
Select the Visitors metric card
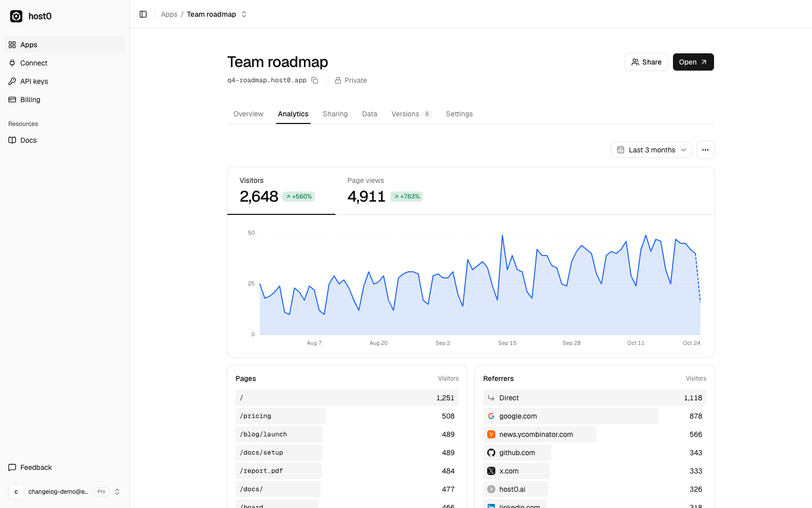coord(281,191)
